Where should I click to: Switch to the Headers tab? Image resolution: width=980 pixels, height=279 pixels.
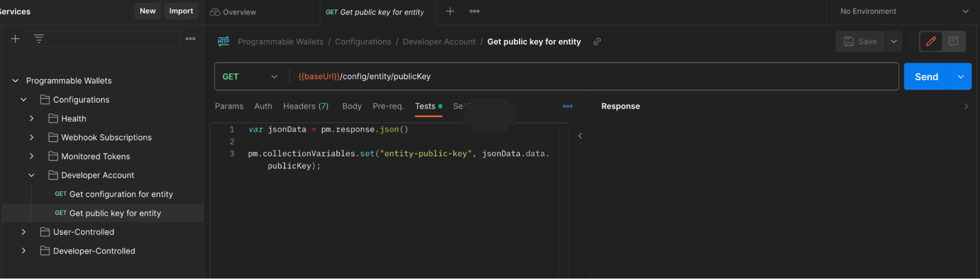pos(305,106)
